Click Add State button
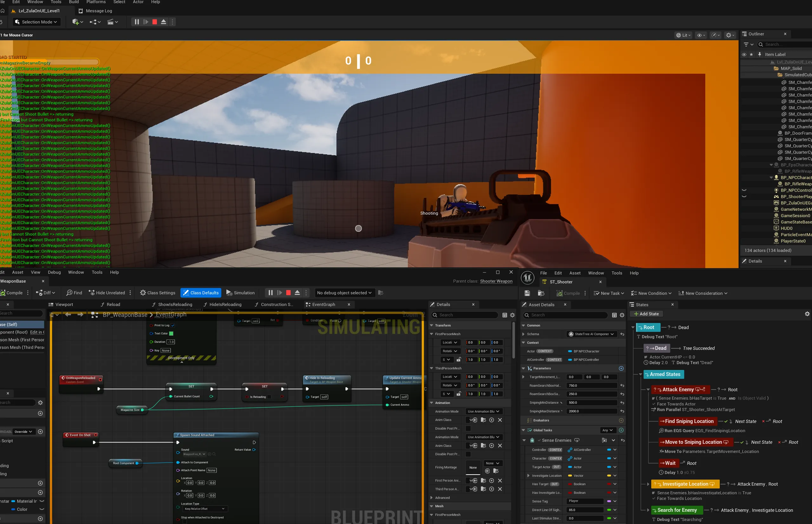The image size is (812, 524). tap(646, 314)
